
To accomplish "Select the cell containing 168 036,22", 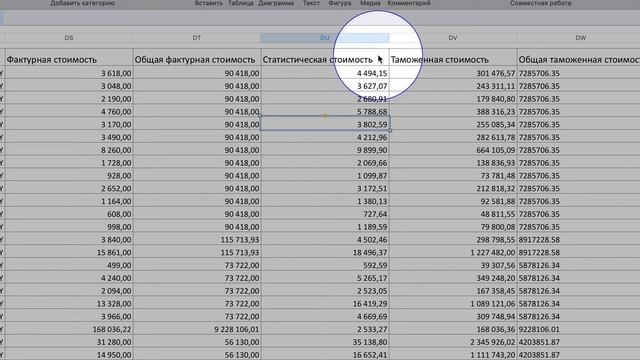I will point(69,329).
